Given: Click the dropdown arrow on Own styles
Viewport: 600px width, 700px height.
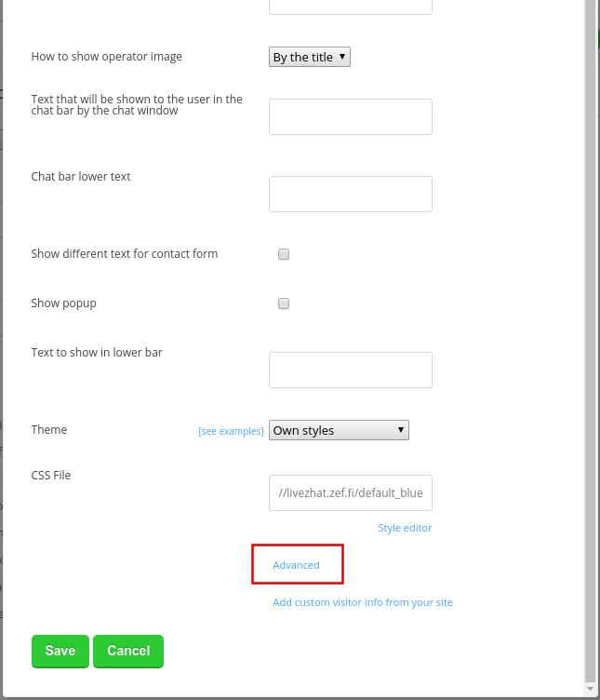Looking at the screenshot, I should 401,430.
